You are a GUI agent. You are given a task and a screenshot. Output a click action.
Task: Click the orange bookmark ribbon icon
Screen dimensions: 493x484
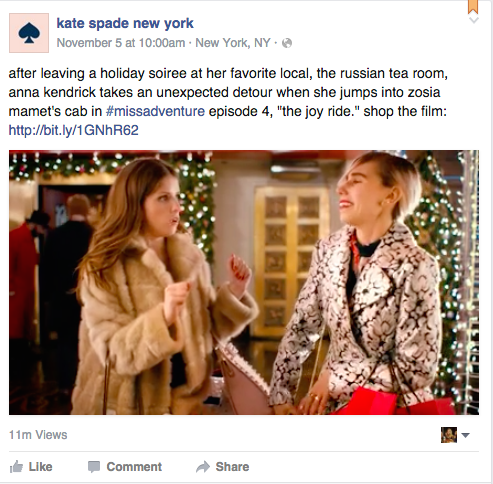(473, 7)
